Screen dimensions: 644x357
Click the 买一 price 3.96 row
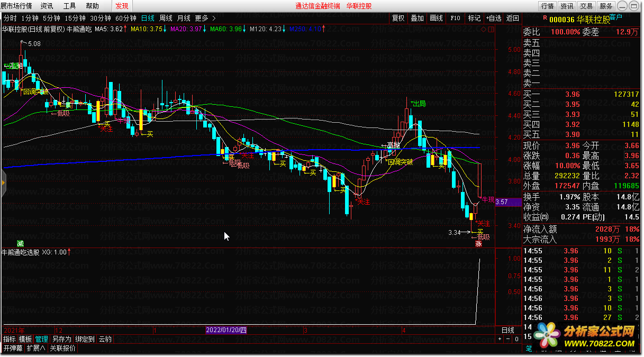[582, 94]
